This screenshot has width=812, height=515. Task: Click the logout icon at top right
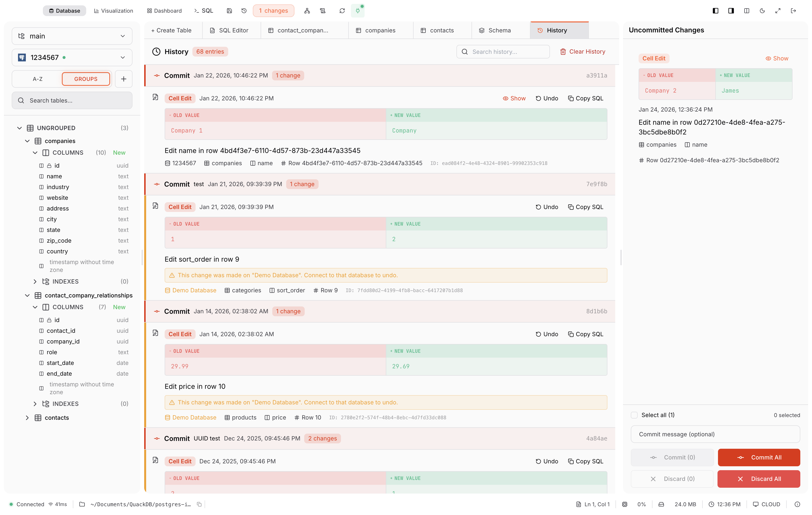793,11
